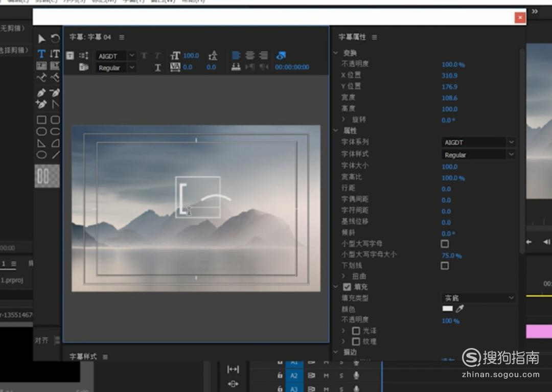552x392 pixels.
Task: Select the Clipped Corner Rectangle tool
Action: 41,131
